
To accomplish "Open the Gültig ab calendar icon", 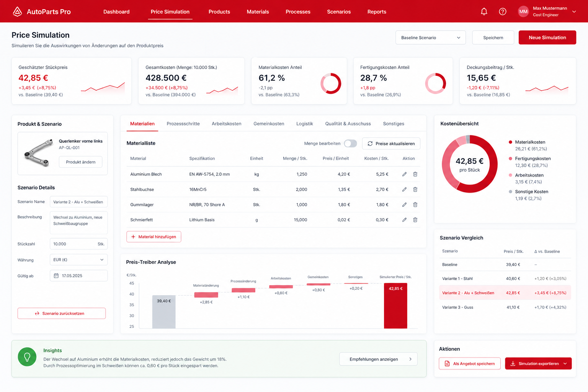I will pos(56,276).
